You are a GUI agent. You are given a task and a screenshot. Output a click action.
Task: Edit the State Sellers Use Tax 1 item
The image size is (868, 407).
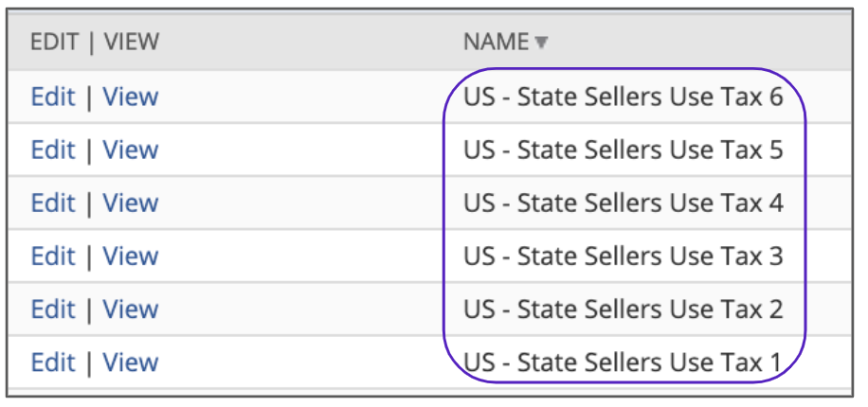pos(52,362)
